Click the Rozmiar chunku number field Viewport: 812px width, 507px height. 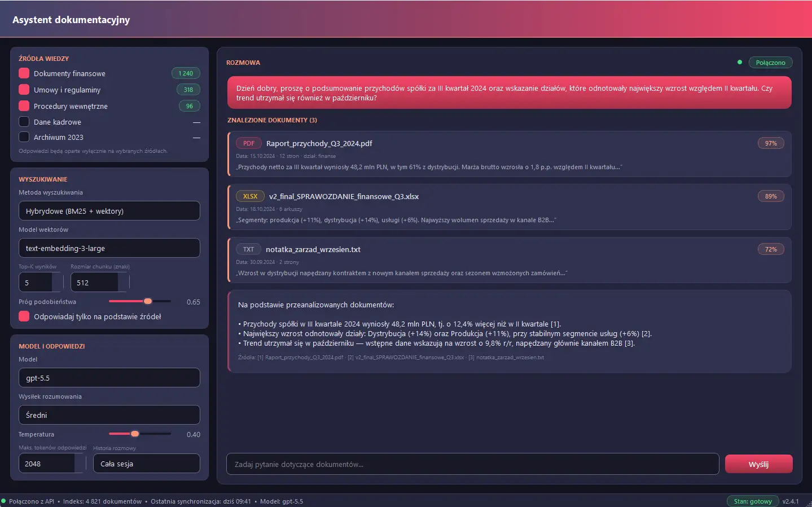click(100, 283)
